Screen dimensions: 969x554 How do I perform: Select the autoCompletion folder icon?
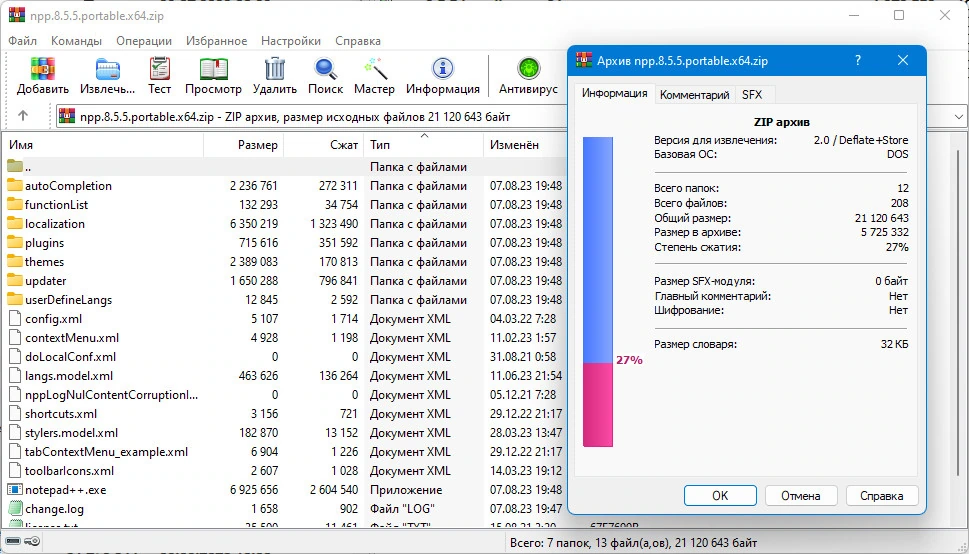[x=15, y=185]
